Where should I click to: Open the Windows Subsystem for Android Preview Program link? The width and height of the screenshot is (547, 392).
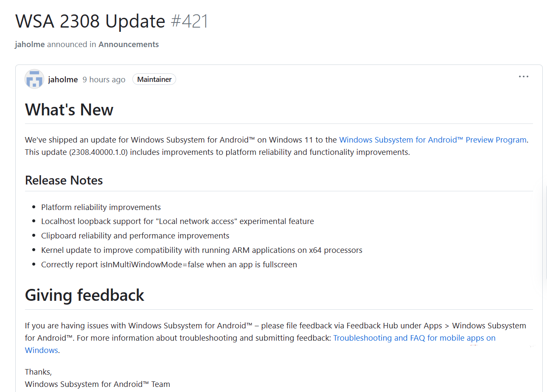coord(433,140)
